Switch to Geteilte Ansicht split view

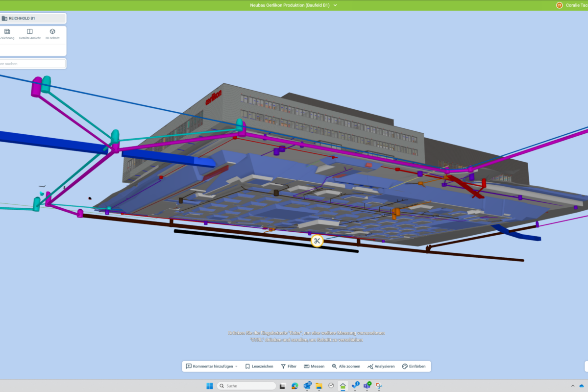click(30, 34)
